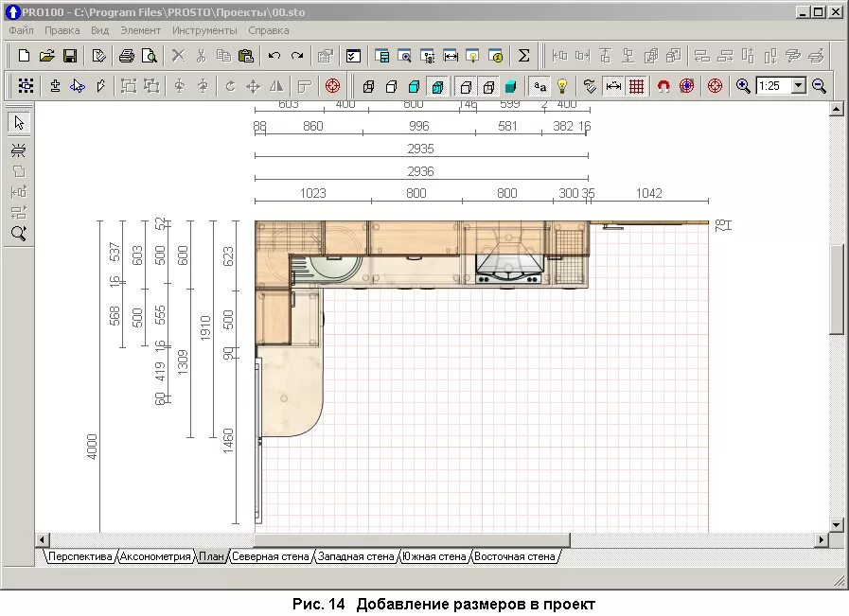Switch to the Северная стена tab
Screen dimensions: 849x616
click(270, 557)
